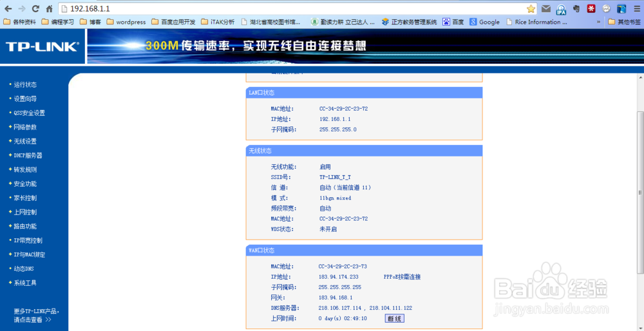
Task: Open the Chrome hamburger menu
Action: pyautogui.click(x=637, y=8)
